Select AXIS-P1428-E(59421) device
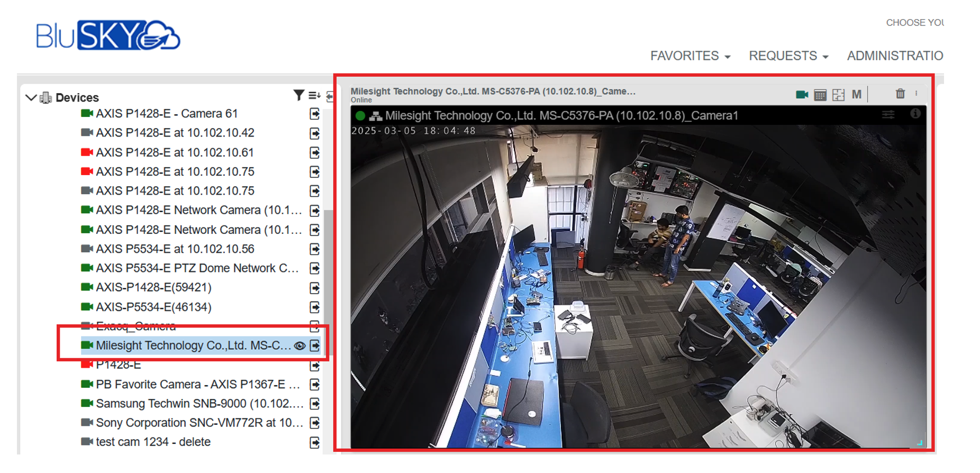 (x=153, y=287)
